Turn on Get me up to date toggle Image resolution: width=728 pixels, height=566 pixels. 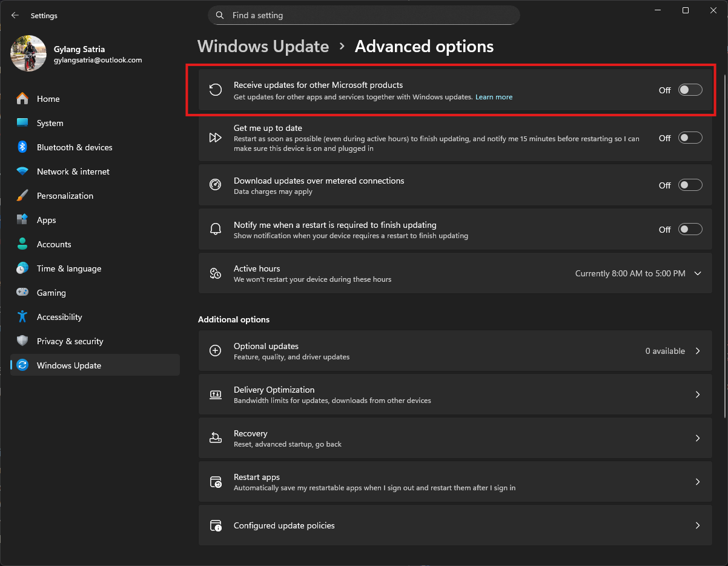[x=690, y=138]
